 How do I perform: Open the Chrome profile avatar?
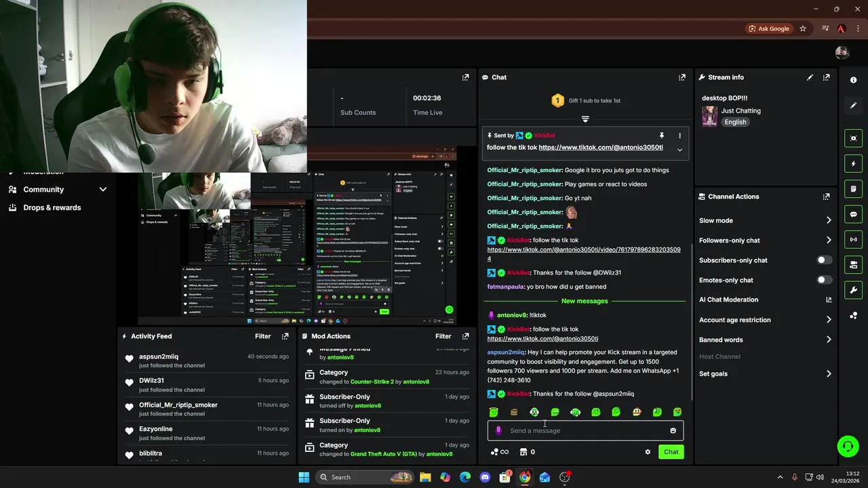842,28
